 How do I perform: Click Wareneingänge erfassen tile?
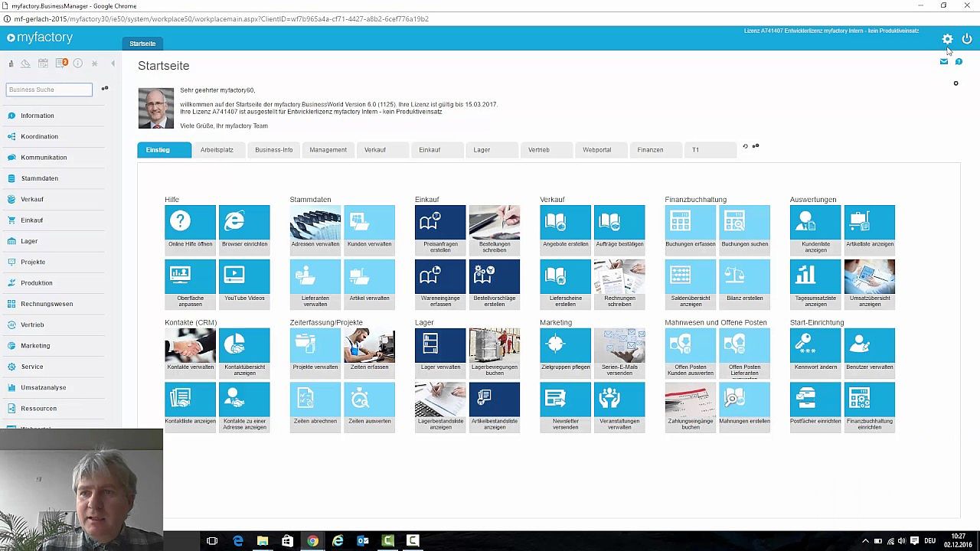tap(440, 284)
